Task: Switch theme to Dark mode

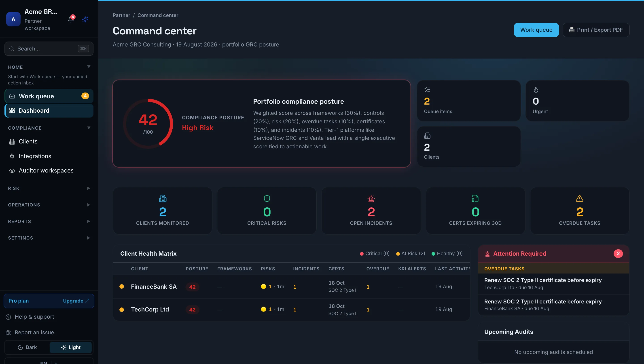Action: pyautogui.click(x=27, y=347)
